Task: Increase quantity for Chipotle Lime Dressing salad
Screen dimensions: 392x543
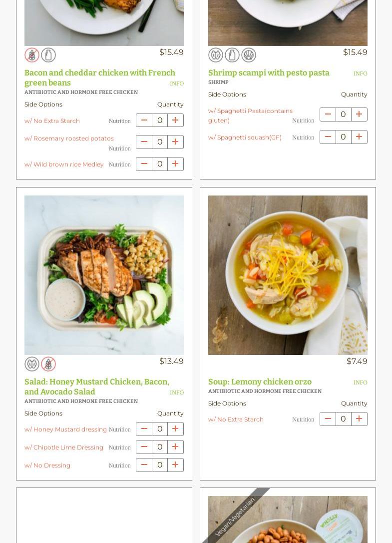Action: pyautogui.click(x=175, y=446)
